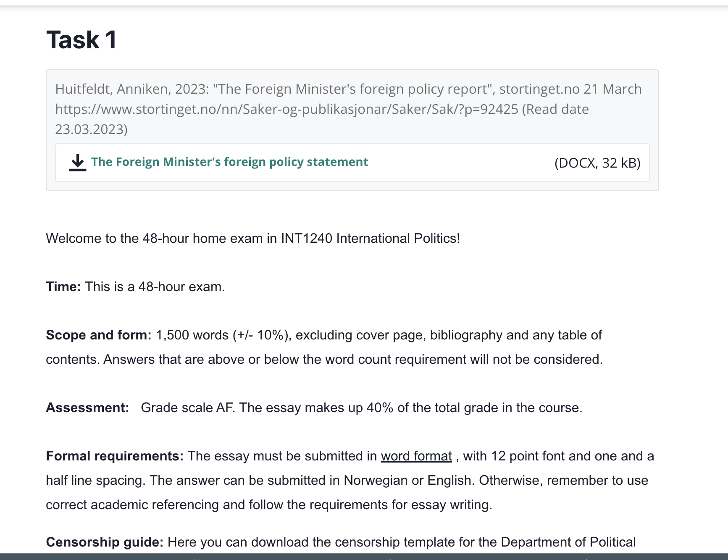This screenshot has width=728, height=560.
Task: Click the Welcome to the 48-hour home exam sentence
Action: pyautogui.click(x=253, y=238)
